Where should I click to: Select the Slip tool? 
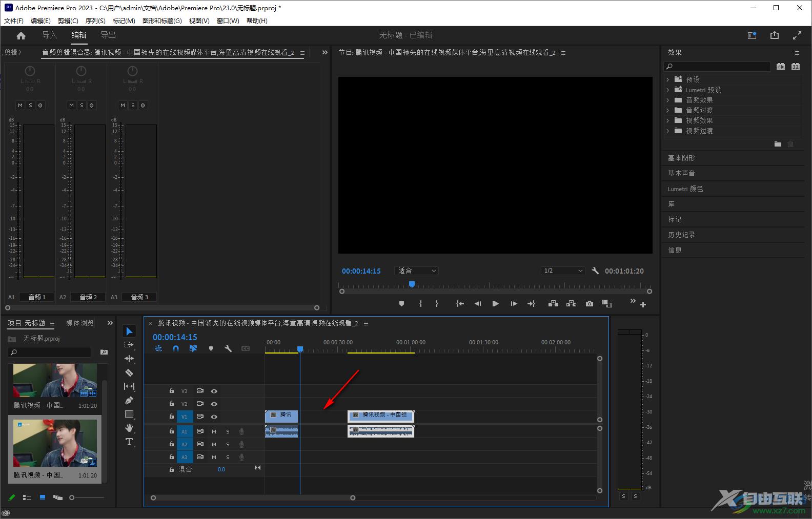tap(129, 386)
